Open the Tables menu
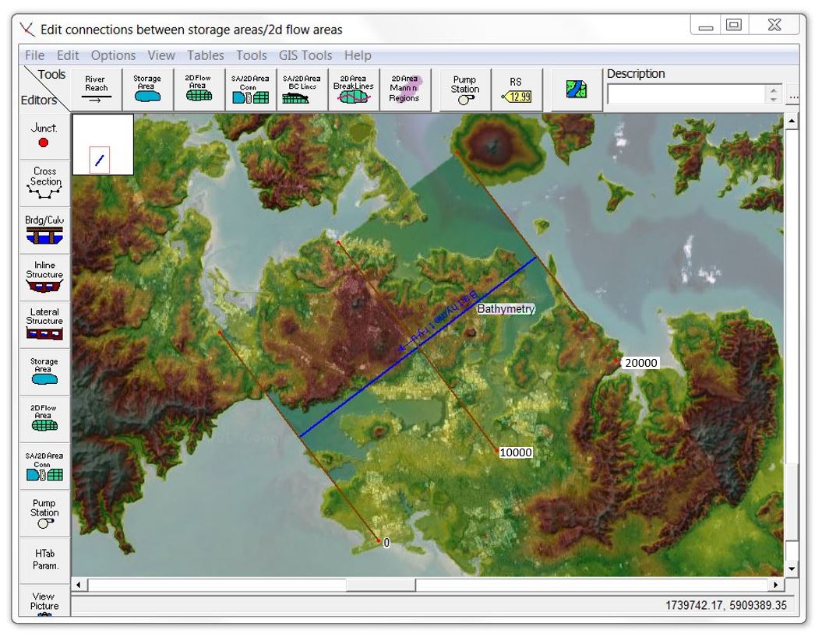The image size is (822, 644). tap(206, 55)
